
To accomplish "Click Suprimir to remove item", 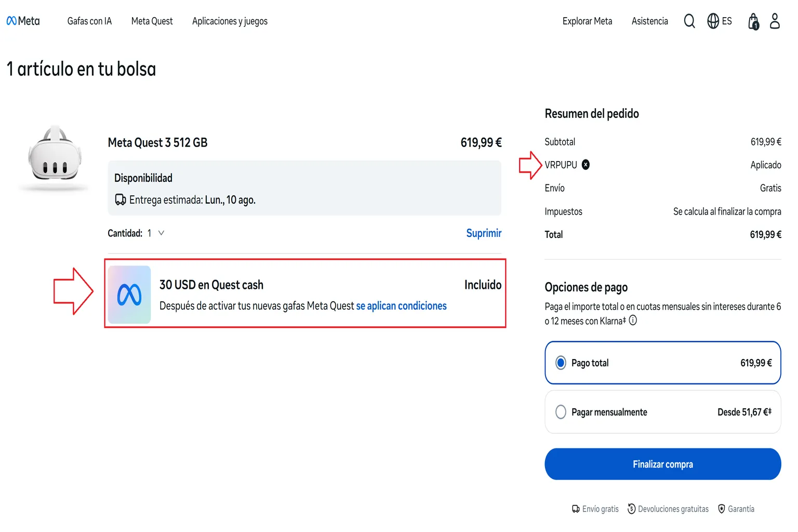I will pyautogui.click(x=484, y=233).
